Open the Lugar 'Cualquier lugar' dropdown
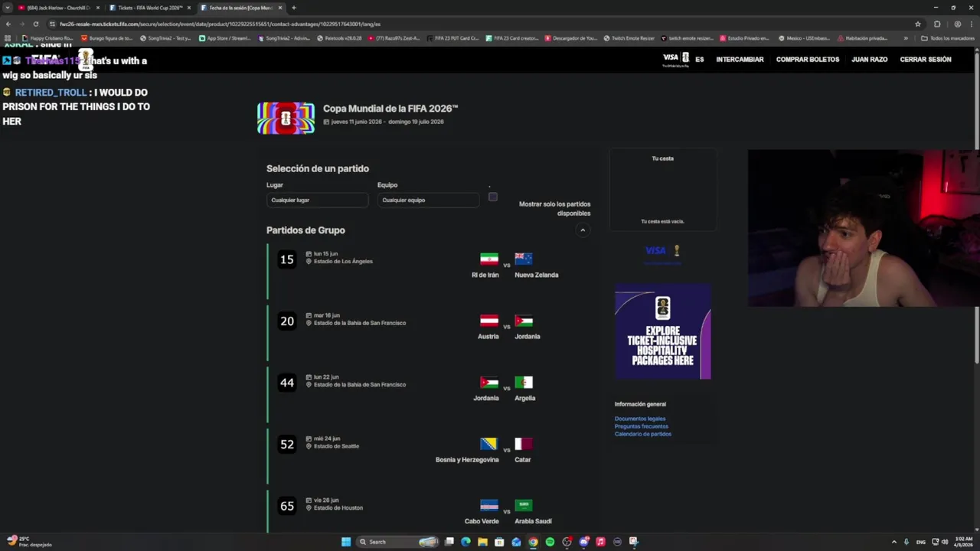The image size is (980, 551). [317, 200]
